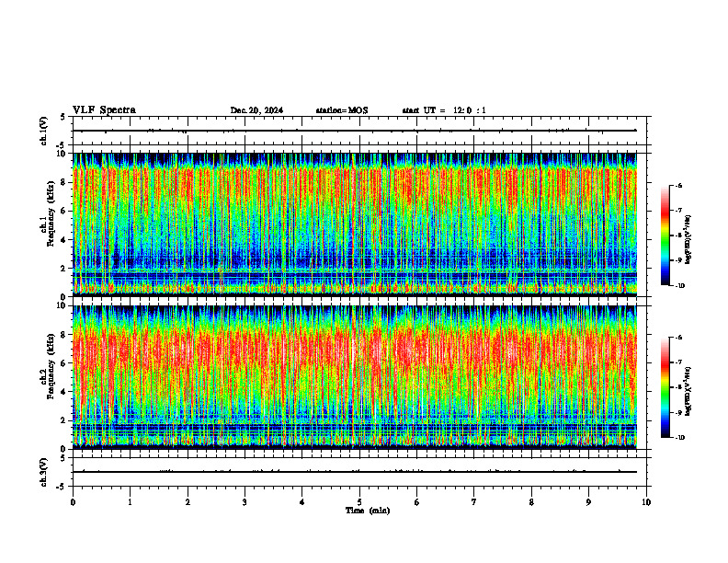The image size is (728, 563).
Task: Click time-axis tick label '7'
Action: coord(474,502)
